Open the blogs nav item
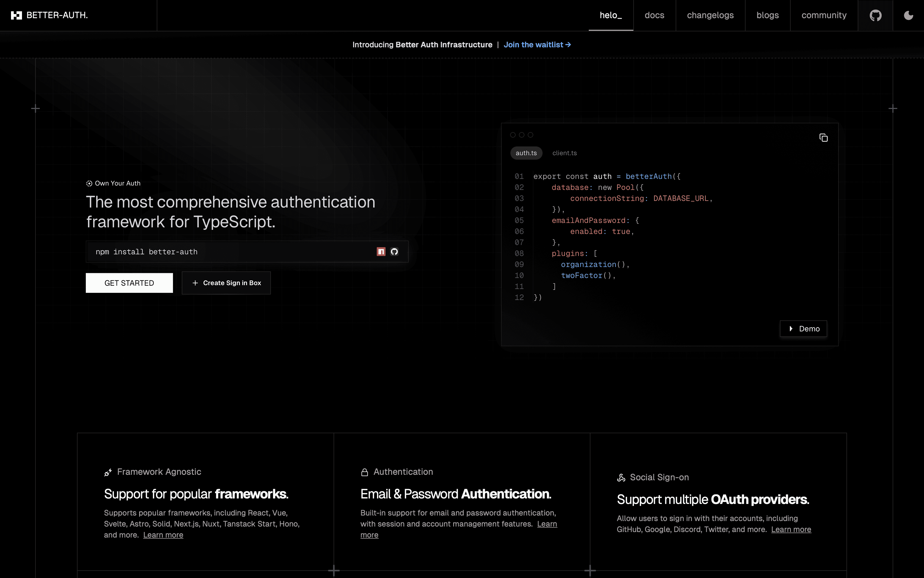The image size is (924, 578). (x=768, y=15)
